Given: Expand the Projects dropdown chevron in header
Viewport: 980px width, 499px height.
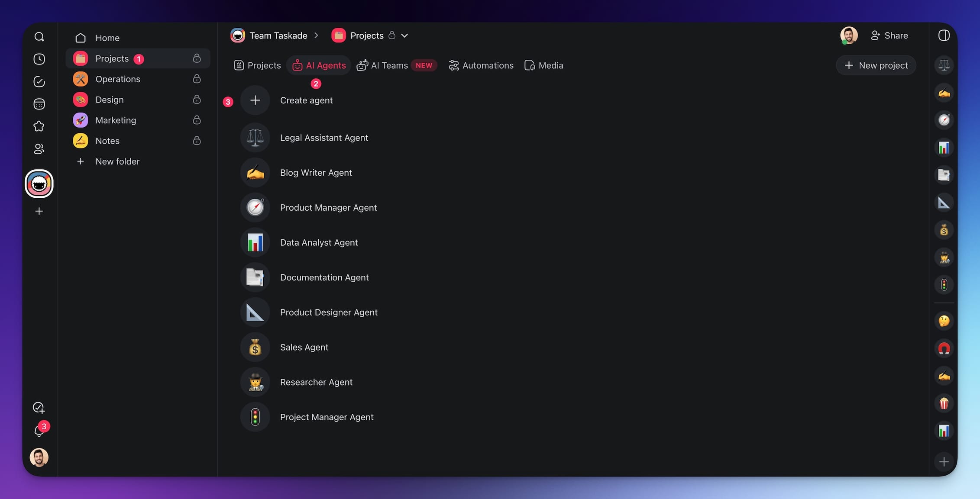Looking at the screenshot, I should pos(404,35).
